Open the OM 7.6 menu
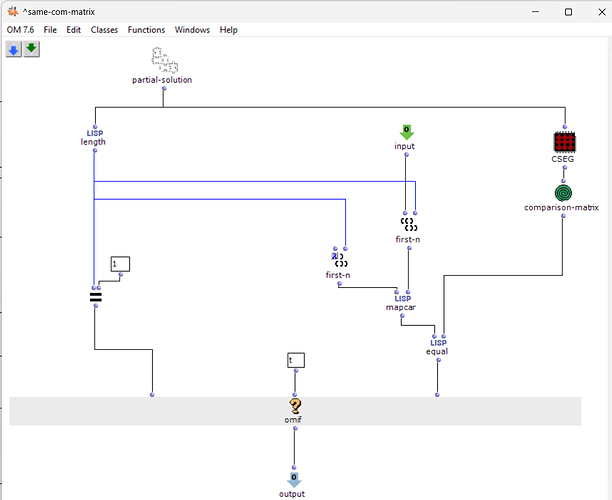This screenshot has height=500, width=612. tap(20, 30)
